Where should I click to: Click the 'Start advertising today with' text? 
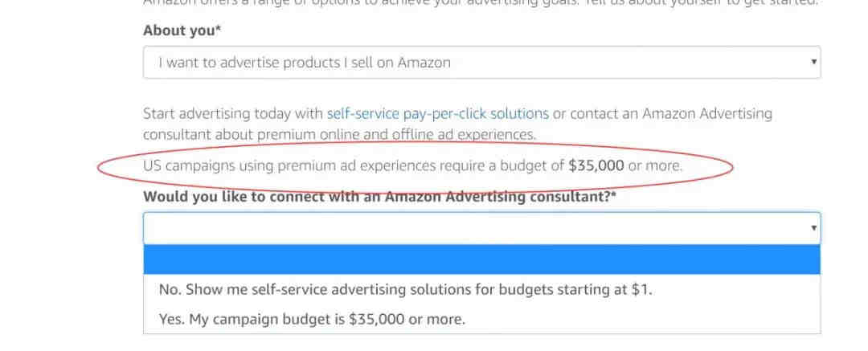click(233, 114)
